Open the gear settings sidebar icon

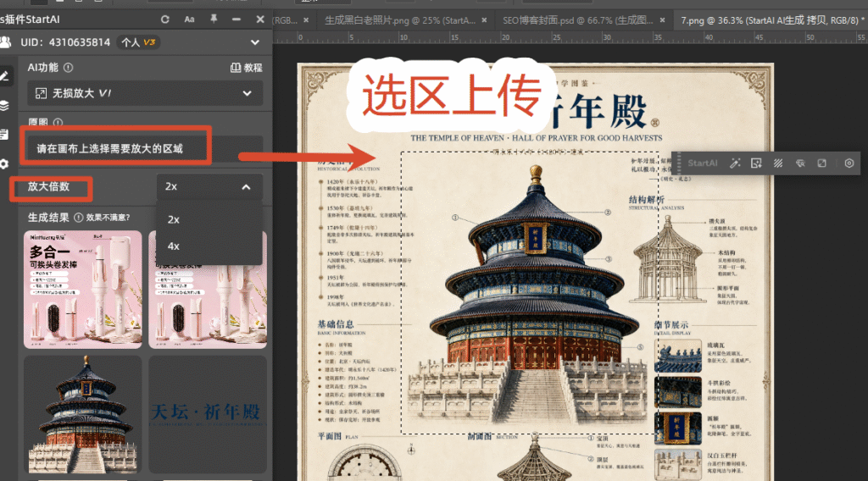(x=4, y=164)
